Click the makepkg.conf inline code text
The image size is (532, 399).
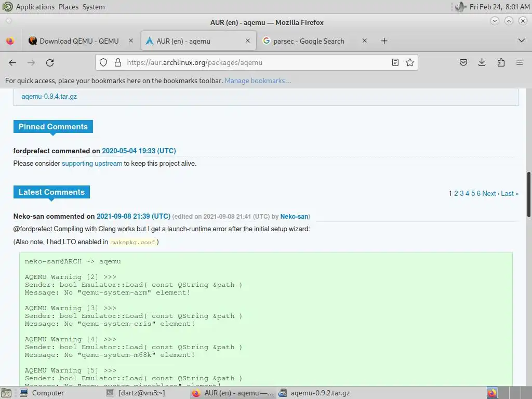133,242
